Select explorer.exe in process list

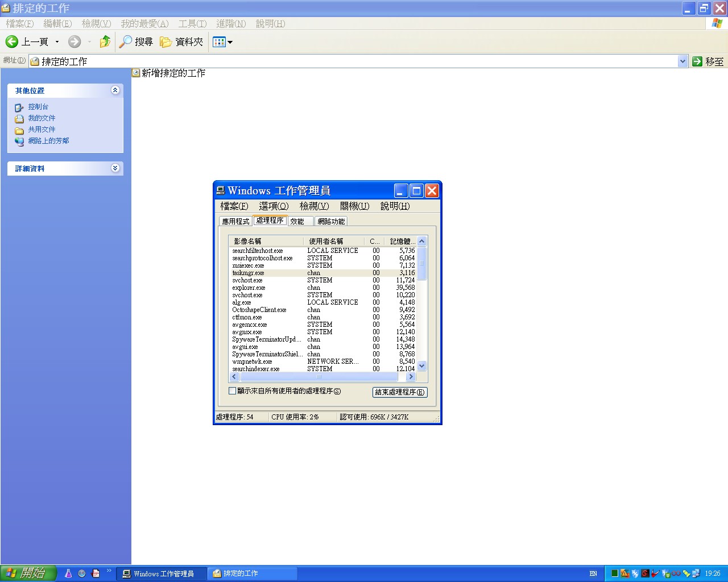point(249,288)
